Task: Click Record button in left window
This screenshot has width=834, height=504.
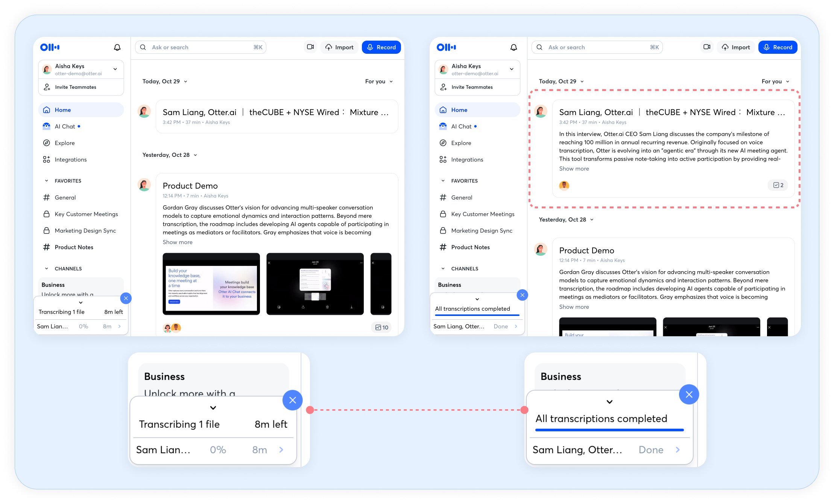Action: coord(381,47)
